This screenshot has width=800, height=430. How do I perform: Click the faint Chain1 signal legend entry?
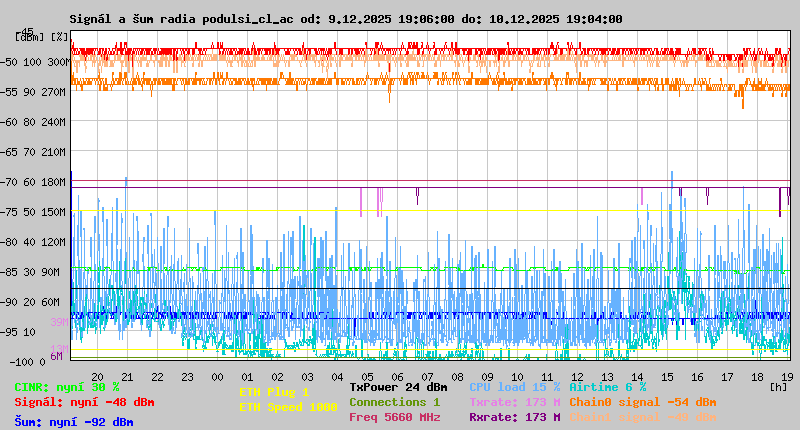point(643,417)
